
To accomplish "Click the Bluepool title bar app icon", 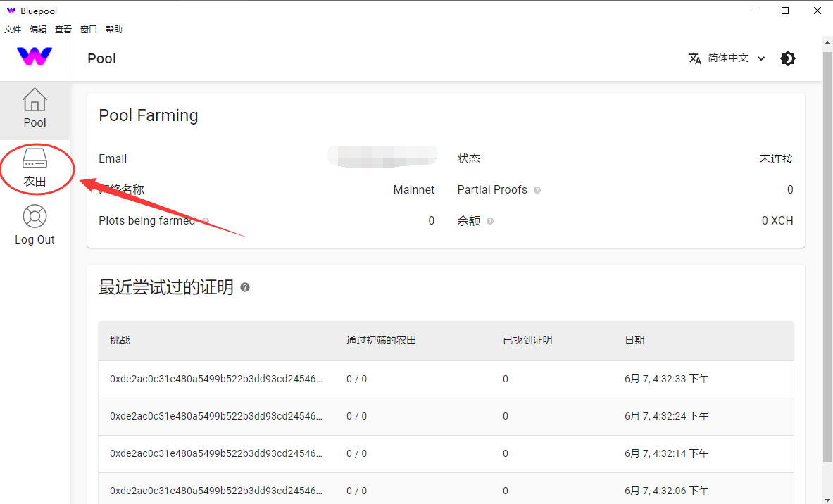I will (11, 11).
